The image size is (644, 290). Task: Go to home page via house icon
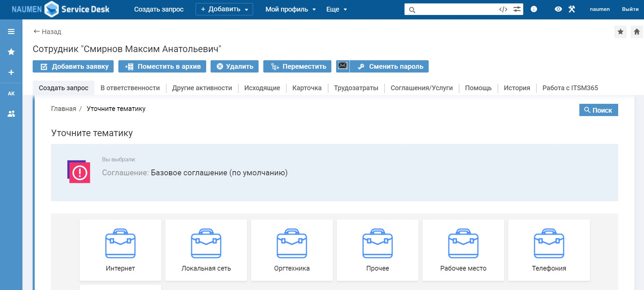coord(637,32)
